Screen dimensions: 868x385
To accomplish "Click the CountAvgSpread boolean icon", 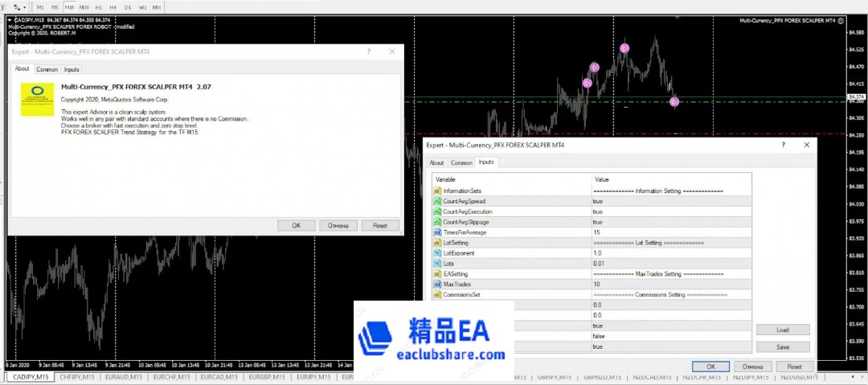I will pos(437,201).
